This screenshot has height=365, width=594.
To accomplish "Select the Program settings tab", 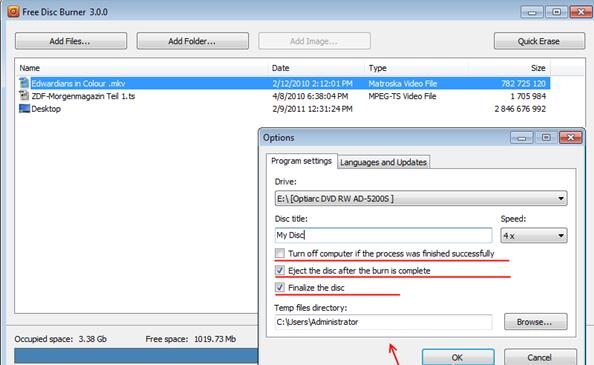I will pyautogui.click(x=302, y=161).
